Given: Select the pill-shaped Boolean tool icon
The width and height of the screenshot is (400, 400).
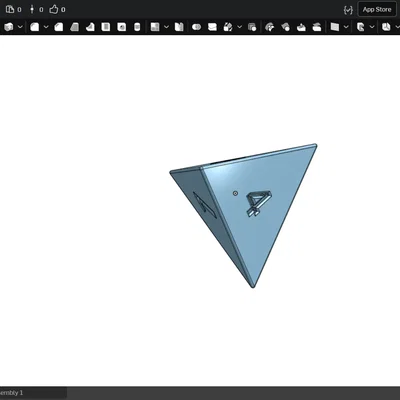Looking at the screenshot, I should (196, 27).
